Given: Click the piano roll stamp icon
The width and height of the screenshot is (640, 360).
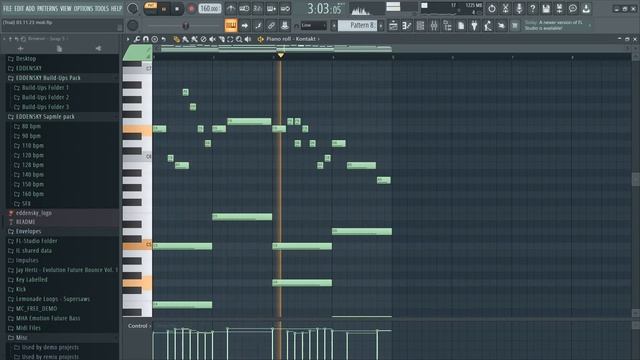Looking at the screenshot, I should click(x=155, y=39).
